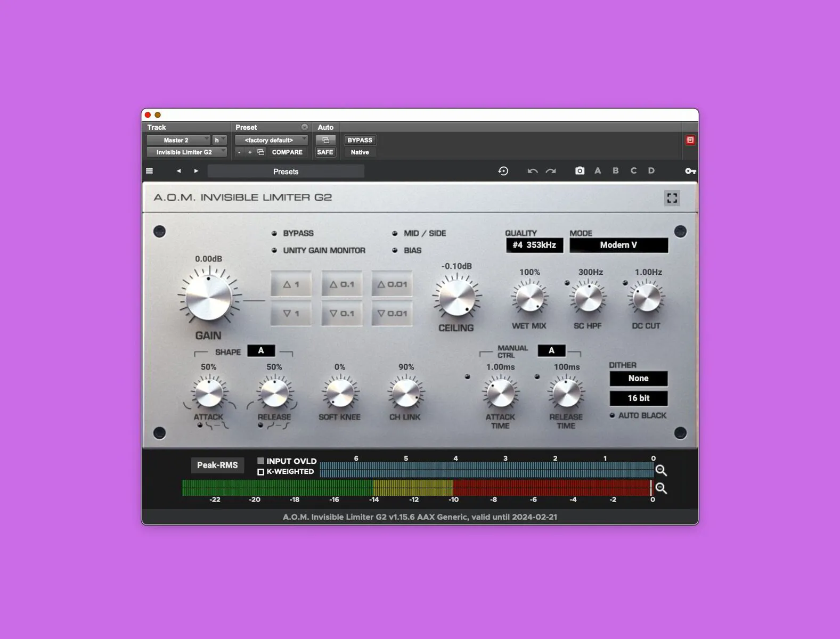
Task: Switch the Peak-RMS meter mode button
Action: point(217,465)
